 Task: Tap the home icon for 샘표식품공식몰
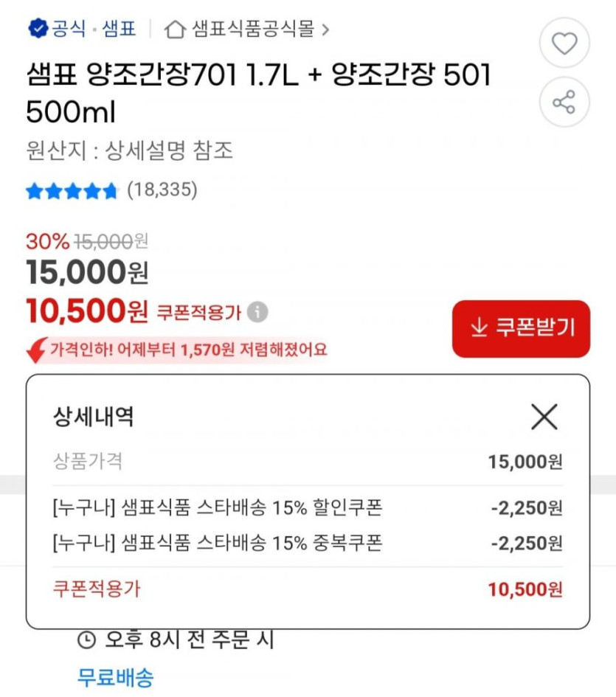click(175, 30)
